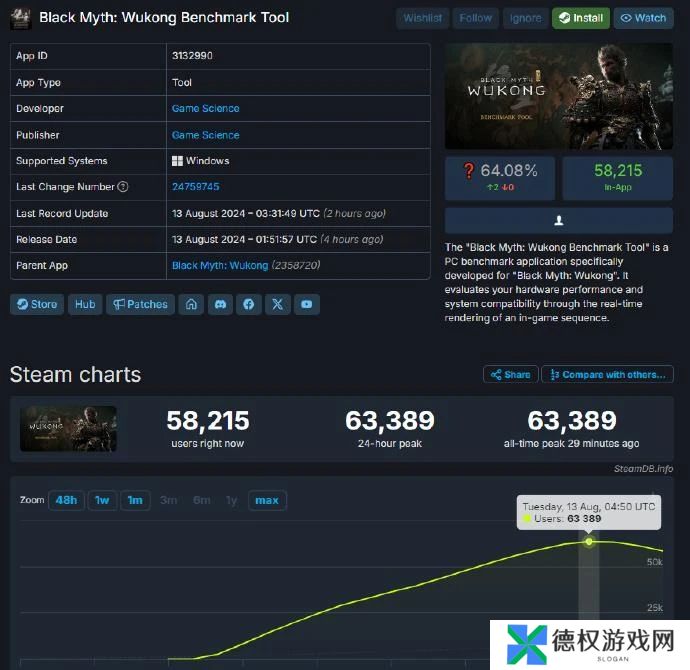Click the user icon bar under ratings
This screenshot has height=670, width=690.
pos(558,220)
